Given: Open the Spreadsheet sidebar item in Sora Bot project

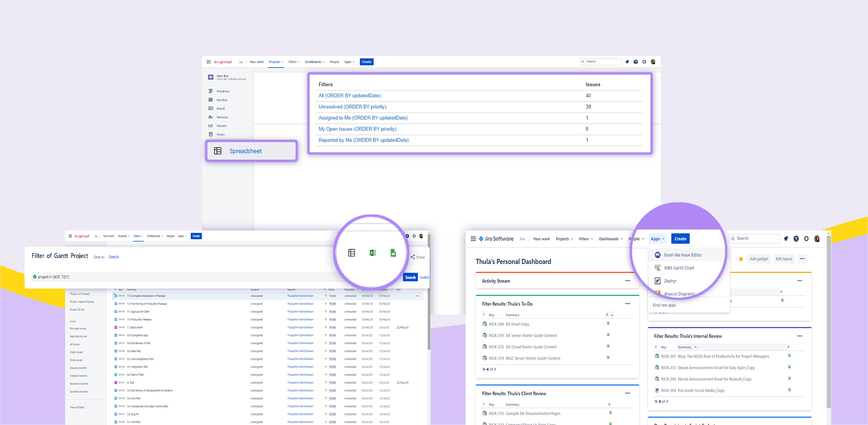Looking at the screenshot, I should point(251,151).
